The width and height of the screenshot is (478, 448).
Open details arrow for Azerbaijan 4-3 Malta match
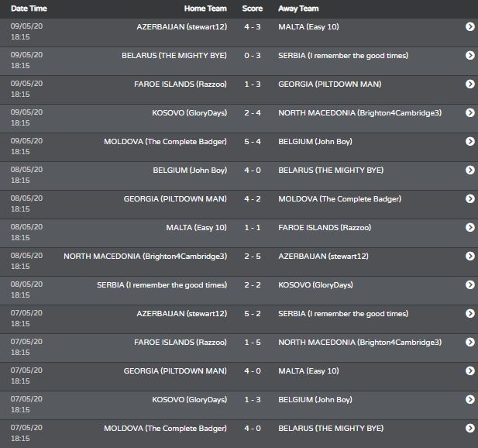click(x=469, y=26)
